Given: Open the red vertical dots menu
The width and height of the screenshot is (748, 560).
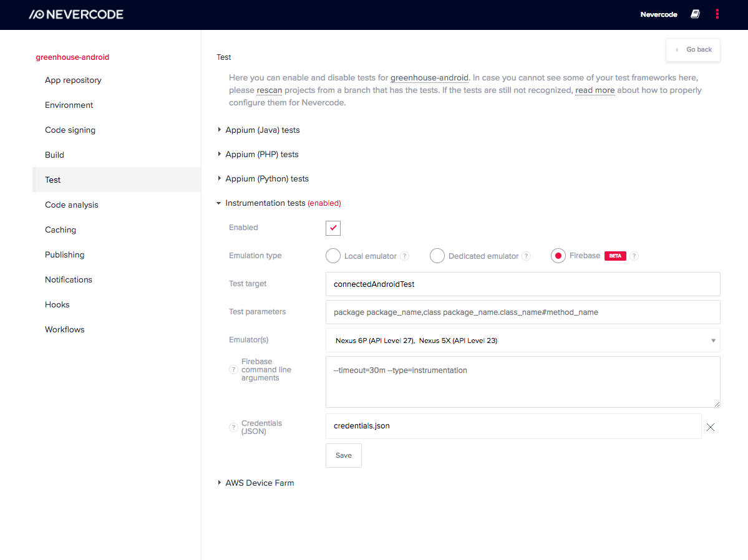Looking at the screenshot, I should (717, 14).
